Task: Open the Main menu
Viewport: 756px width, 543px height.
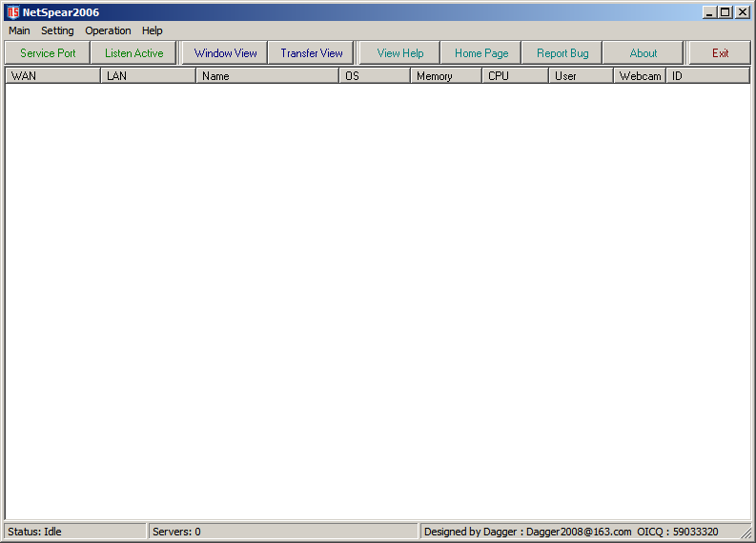Action: click(19, 30)
